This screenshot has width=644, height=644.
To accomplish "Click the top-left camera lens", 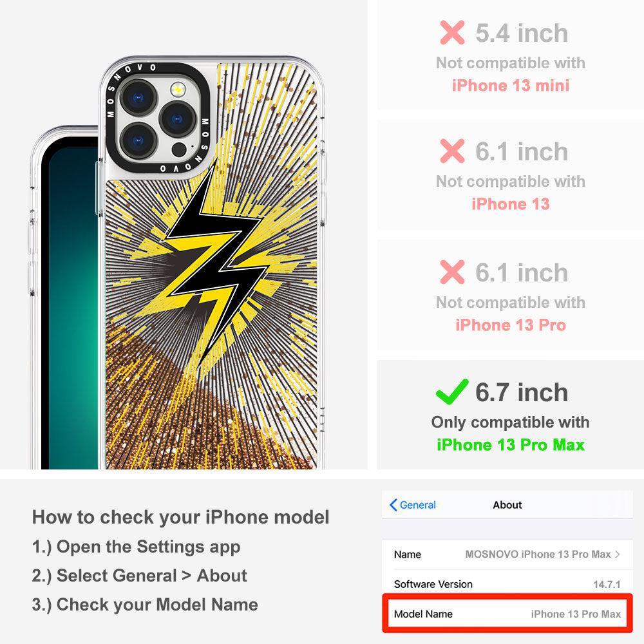I will click(138, 97).
